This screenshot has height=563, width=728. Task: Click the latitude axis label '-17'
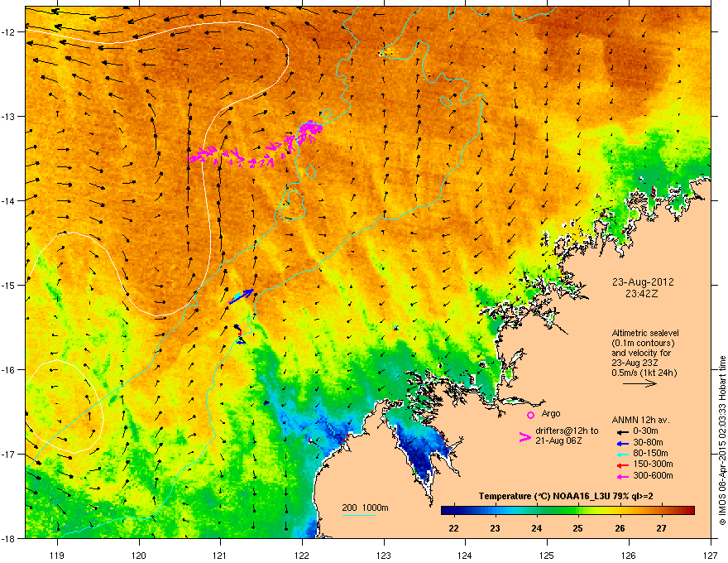coord(8,455)
